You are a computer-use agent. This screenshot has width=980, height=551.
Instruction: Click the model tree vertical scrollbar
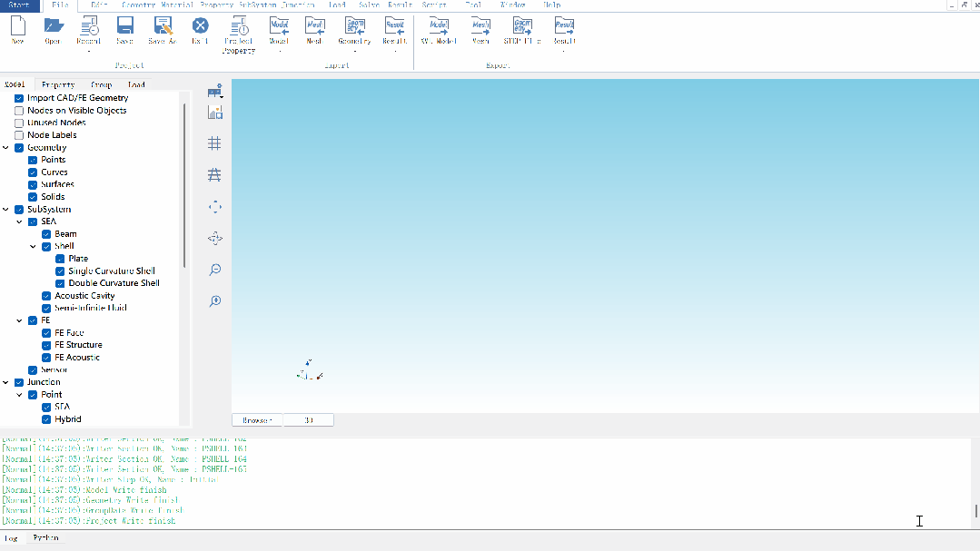click(x=184, y=185)
